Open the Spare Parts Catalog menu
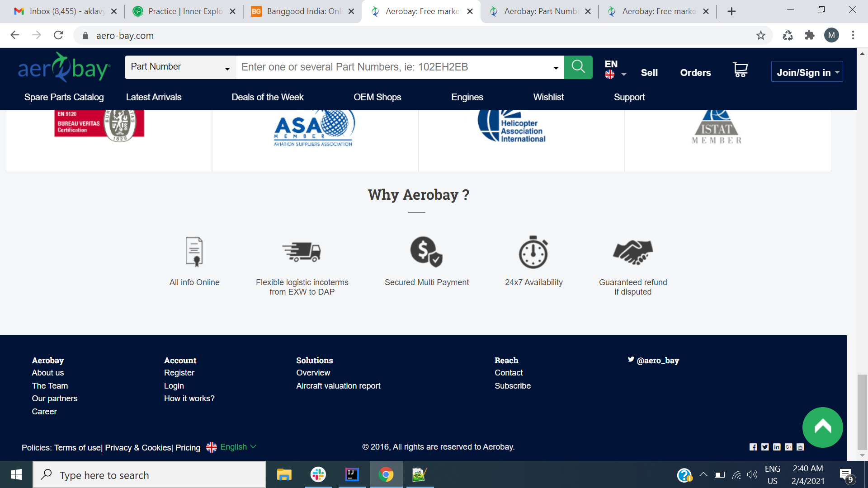Image resolution: width=868 pixels, height=488 pixels. tap(64, 97)
